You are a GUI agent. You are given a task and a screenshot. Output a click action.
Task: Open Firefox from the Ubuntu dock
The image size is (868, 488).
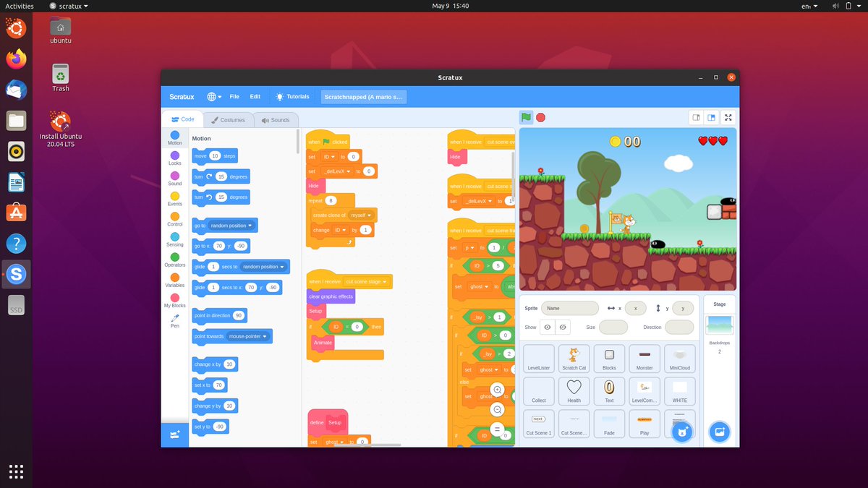point(16,59)
